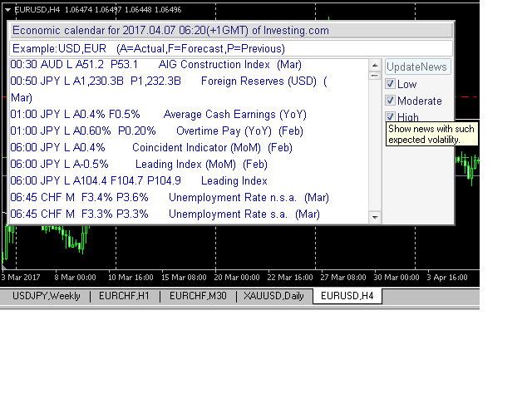The height and width of the screenshot is (399, 532).
Task: Open the EURCHF,H1 chart tab
Action: 126,296
